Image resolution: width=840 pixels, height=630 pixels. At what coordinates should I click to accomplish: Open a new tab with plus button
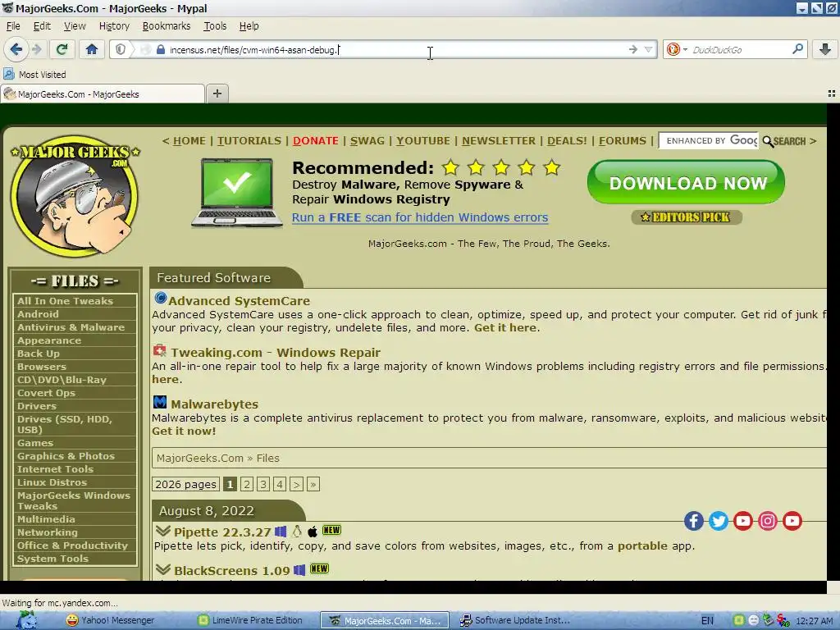[217, 94]
